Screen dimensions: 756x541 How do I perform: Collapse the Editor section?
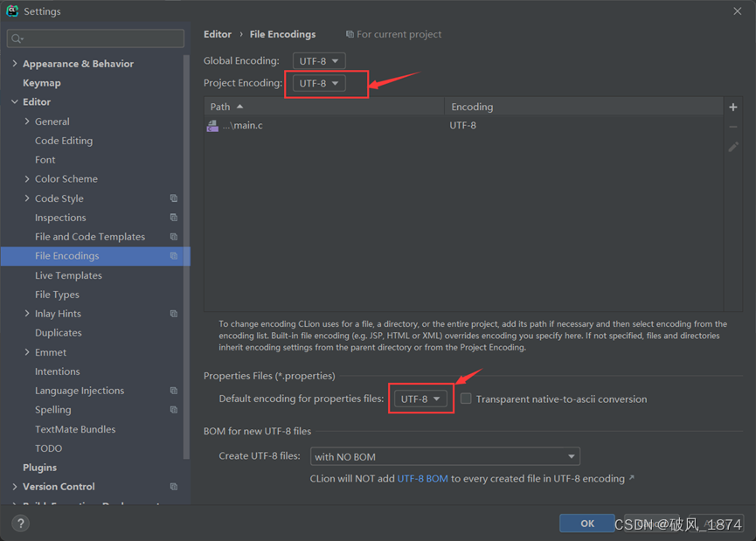pos(15,101)
